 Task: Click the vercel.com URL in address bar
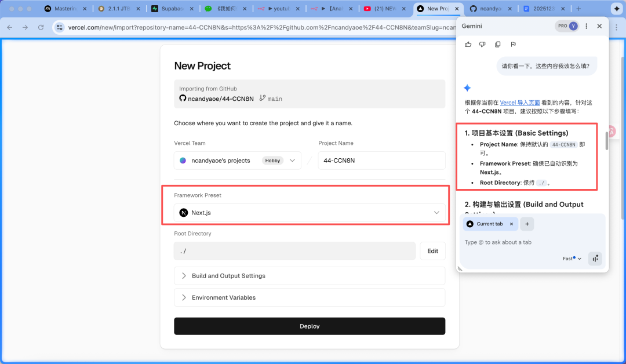pos(261,27)
